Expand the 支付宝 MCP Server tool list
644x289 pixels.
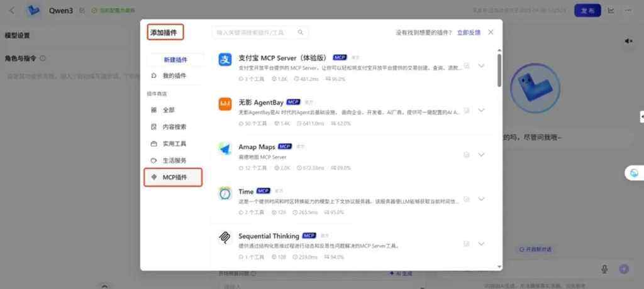pyautogui.click(x=481, y=66)
